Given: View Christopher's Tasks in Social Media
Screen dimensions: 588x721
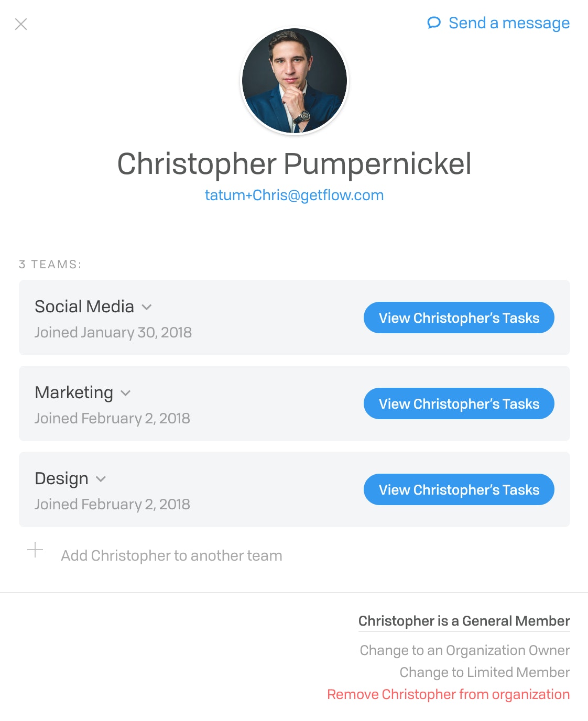Looking at the screenshot, I should pos(459,318).
